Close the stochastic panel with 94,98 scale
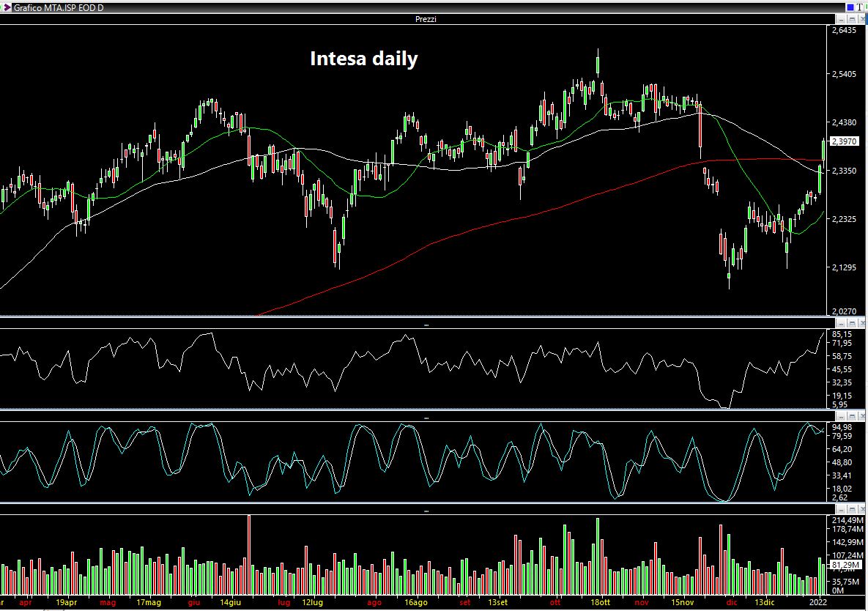 pyautogui.click(x=862, y=416)
